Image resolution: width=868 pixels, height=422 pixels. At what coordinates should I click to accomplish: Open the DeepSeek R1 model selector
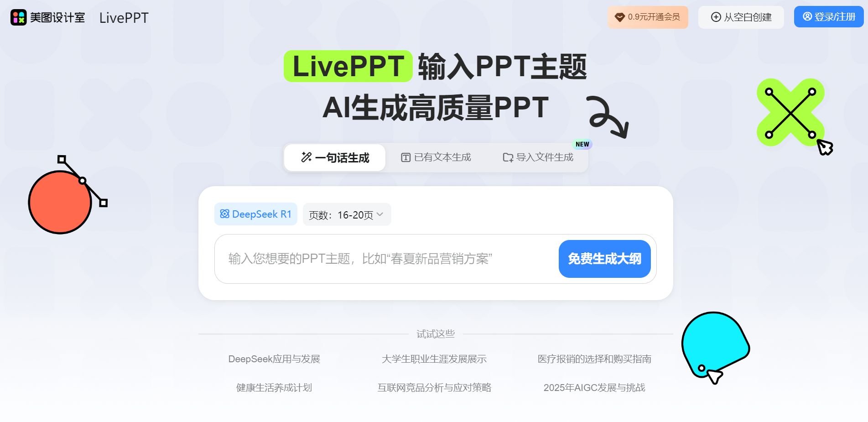pyautogui.click(x=255, y=214)
